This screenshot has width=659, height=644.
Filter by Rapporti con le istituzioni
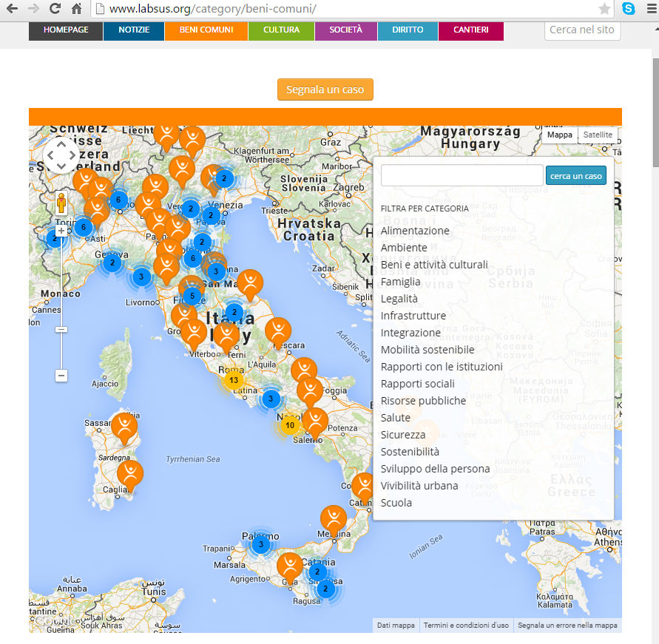tap(442, 367)
